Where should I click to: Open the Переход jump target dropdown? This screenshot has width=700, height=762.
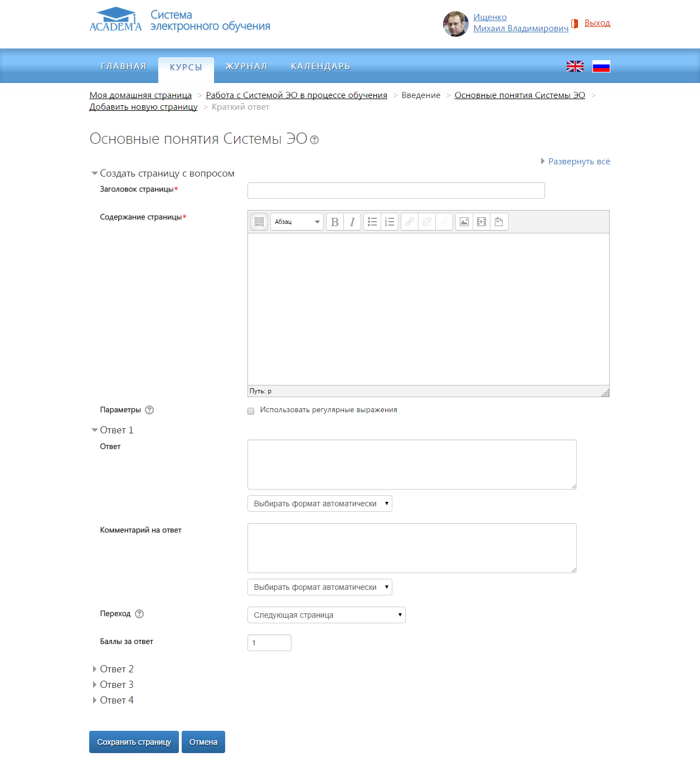[326, 615]
